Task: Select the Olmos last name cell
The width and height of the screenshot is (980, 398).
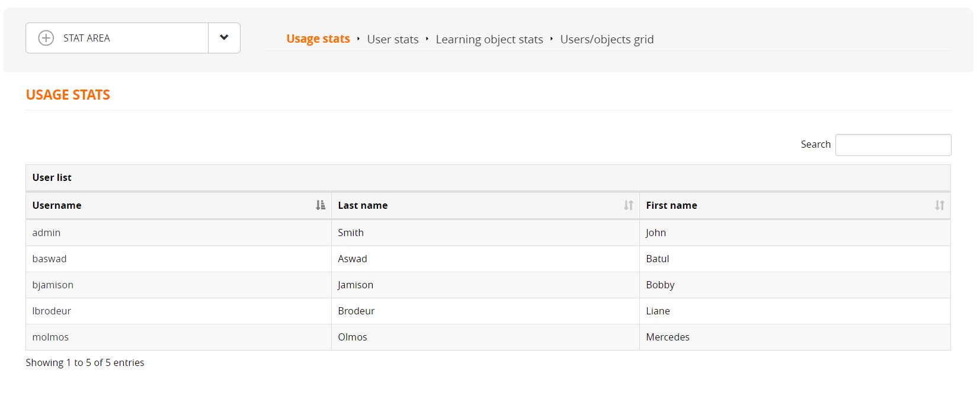Action: pyautogui.click(x=485, y=337)
